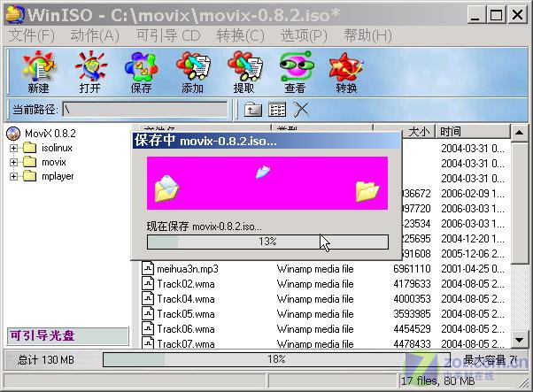Screen dimensions: 533x392
Task: Click date 2006-02-09 in time column
Action: pyautogui.click(x=473, y=194)
